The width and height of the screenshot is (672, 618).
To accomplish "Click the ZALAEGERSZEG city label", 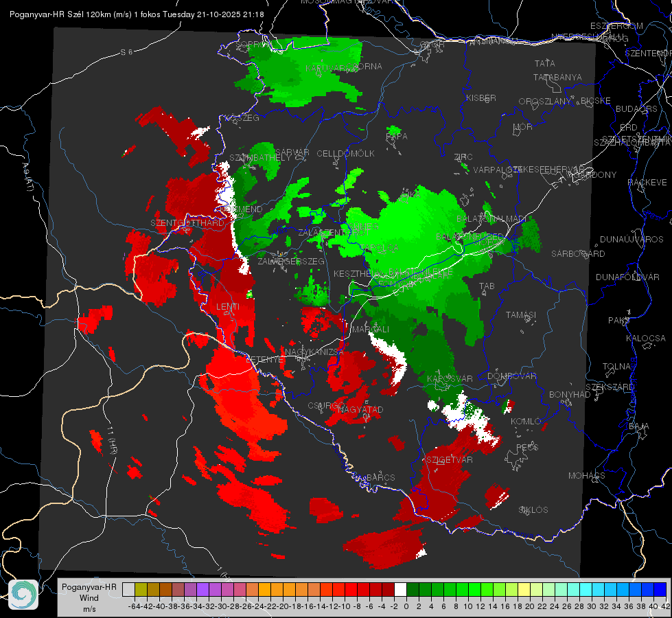I will [291, 261].
